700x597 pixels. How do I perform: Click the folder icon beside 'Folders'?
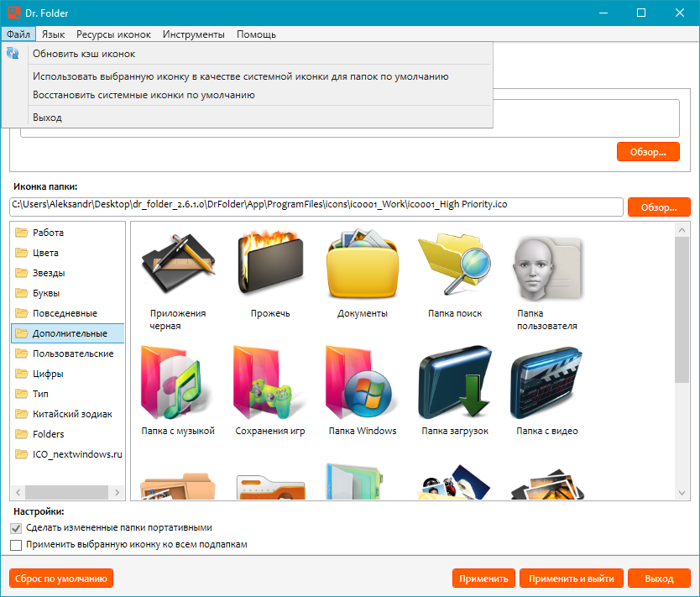21,434
